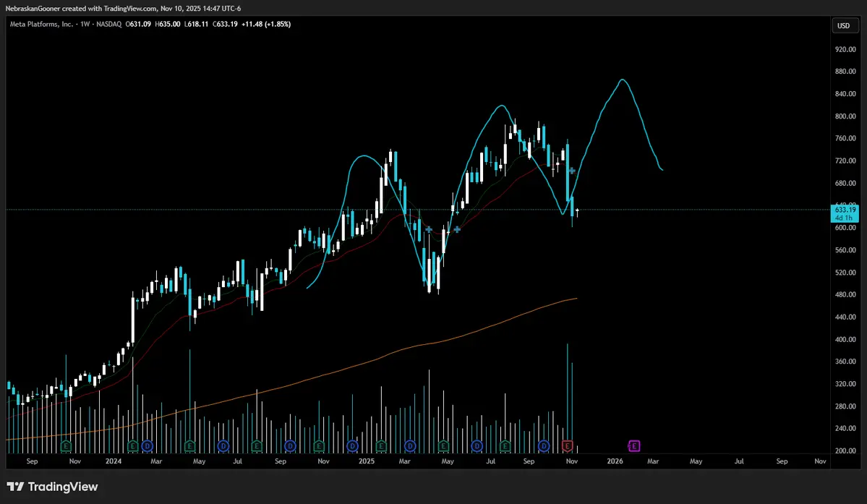Click the 920.00 price axis label
This screenshot has width=867, height=504.
click(845, 49)
